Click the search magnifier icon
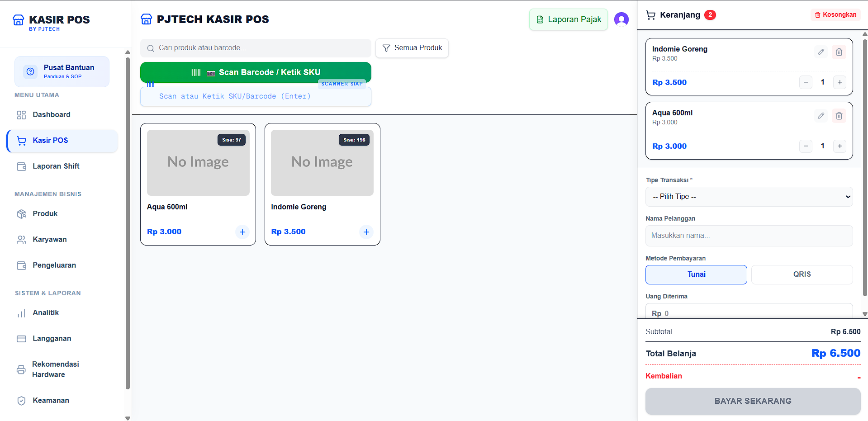Screen dimensions: 868x421 click(x=151, y=48)
